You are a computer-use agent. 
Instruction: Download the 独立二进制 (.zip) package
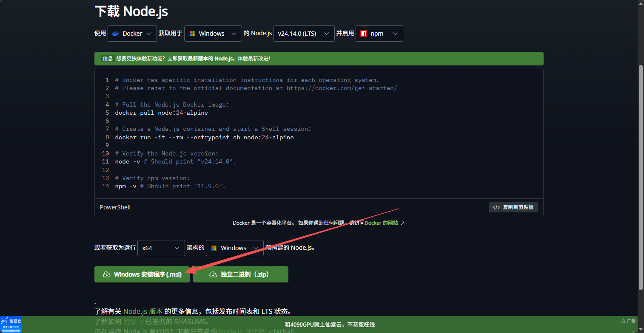pos(241,274)
